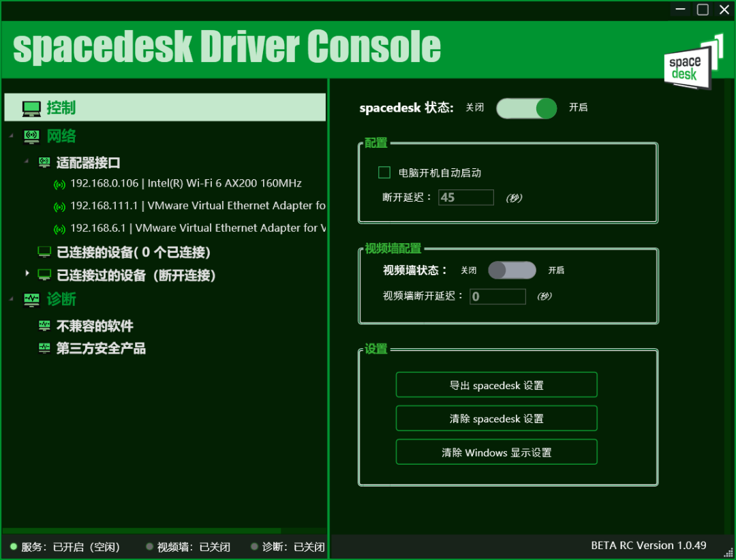Click wireless icon beside 192.168.6.1
This screenshot has height=560, width=736.
pos(59,229)
